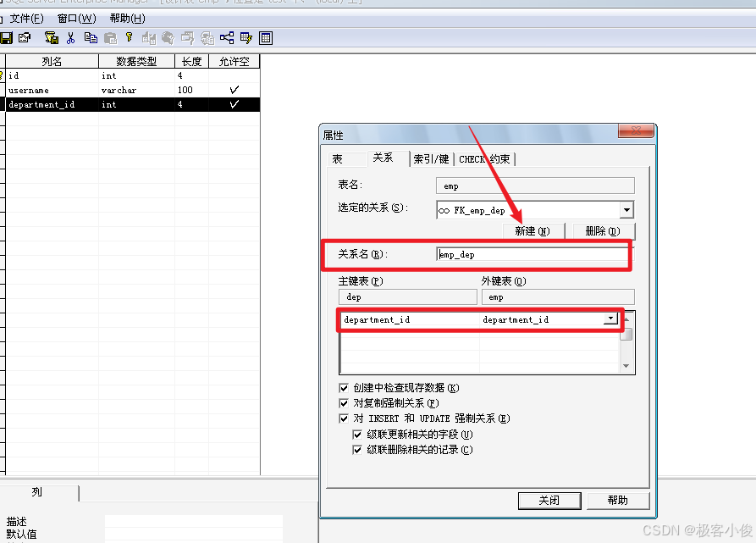Click the 描述 property value field
Image resolution: width=756 pixels, height=543 pixels.
(x=194, y=521)
